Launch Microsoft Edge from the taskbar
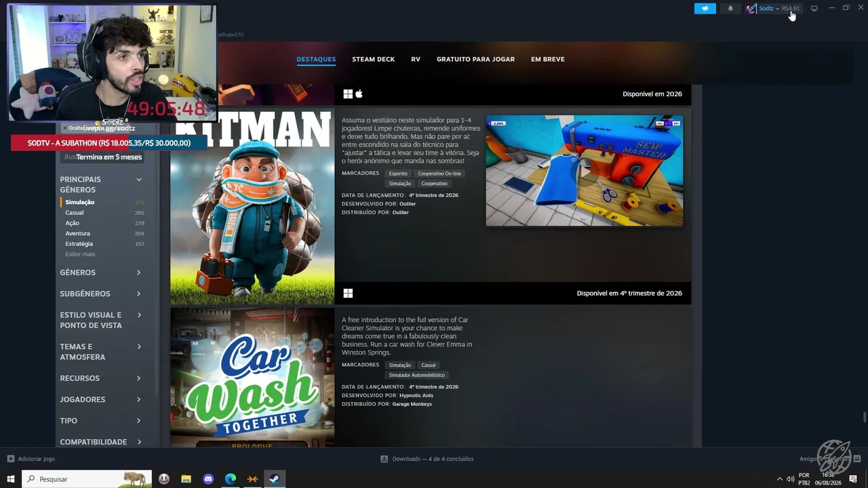868x488 pixels. coord(231,479)
